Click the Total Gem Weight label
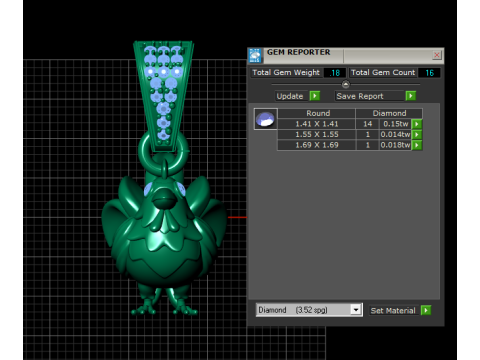The height and width of the screenshot is (360, 480). 286,72
